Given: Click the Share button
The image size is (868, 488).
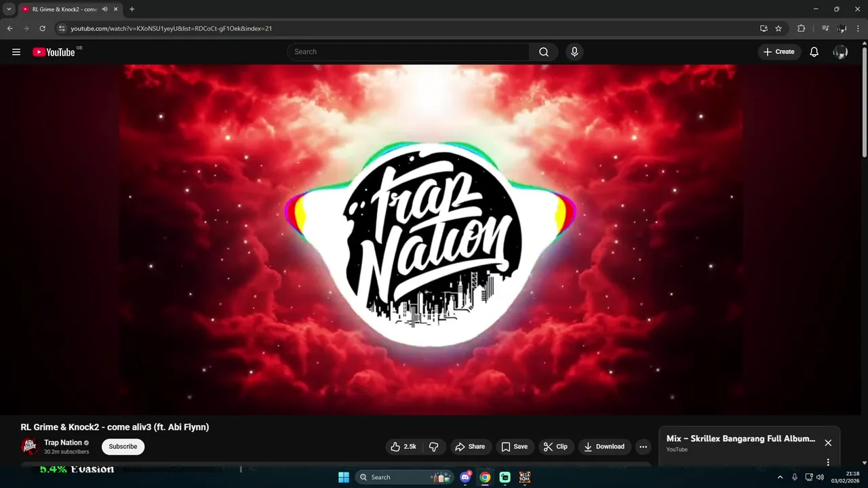Looking at the screenshot, I should click(470, 447).
